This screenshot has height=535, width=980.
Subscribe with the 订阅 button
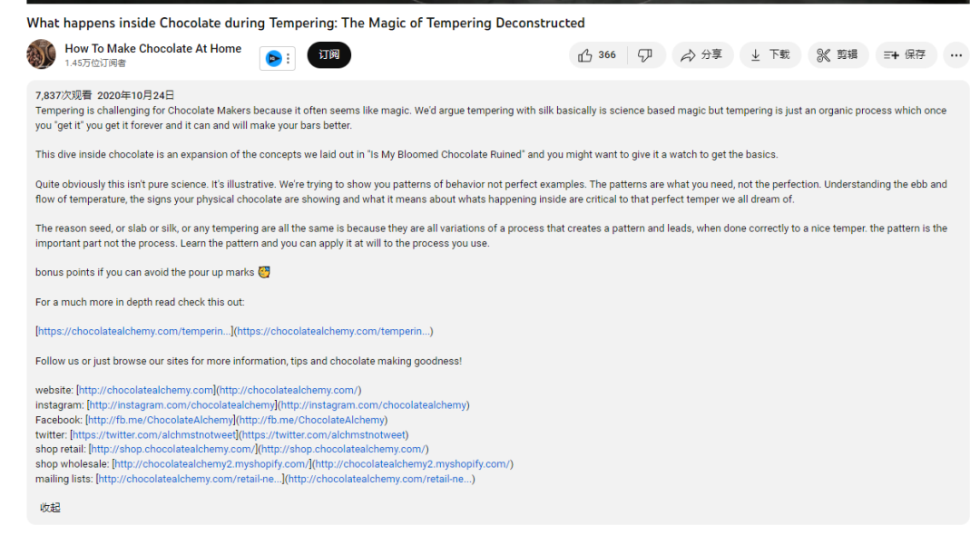point(328,55)
